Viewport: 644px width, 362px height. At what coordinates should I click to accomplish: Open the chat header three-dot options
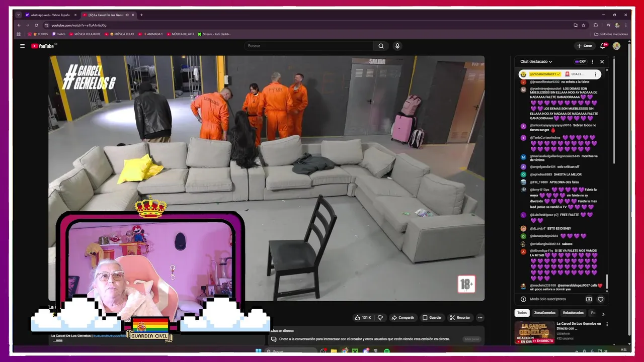(592, 61)
